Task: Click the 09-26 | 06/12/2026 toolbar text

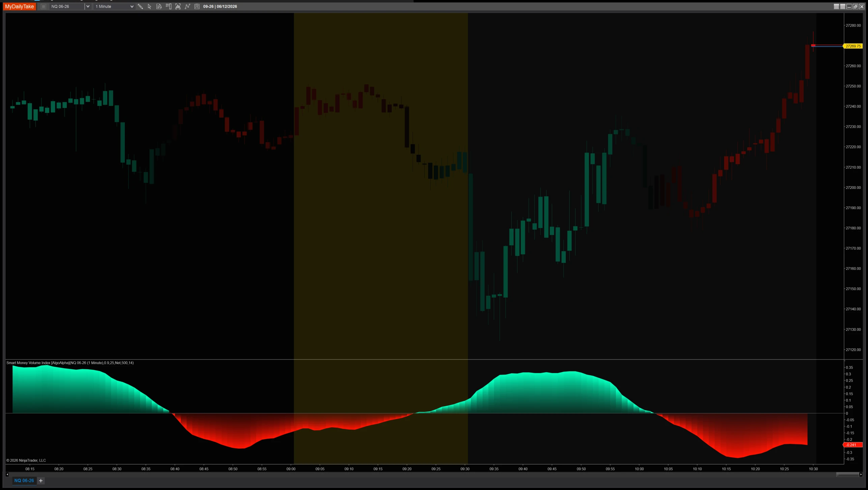Action: [220, 6]
